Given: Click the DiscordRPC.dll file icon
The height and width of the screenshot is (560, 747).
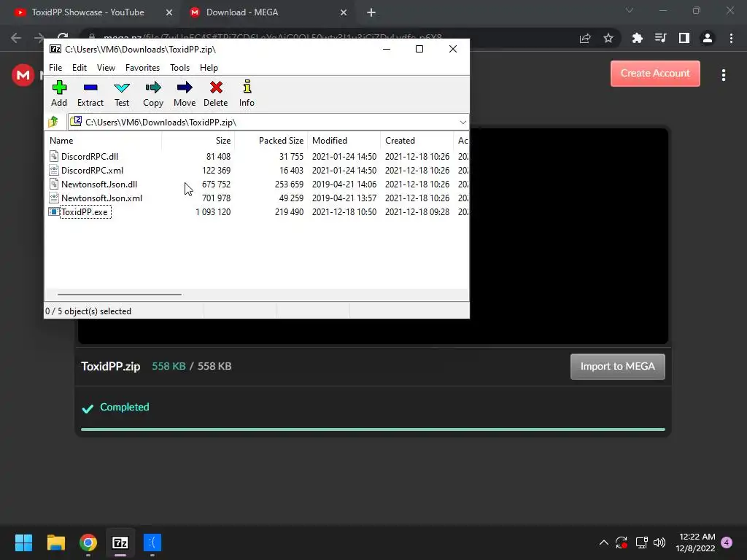Looking at the screenshot, I should [54, 156].
